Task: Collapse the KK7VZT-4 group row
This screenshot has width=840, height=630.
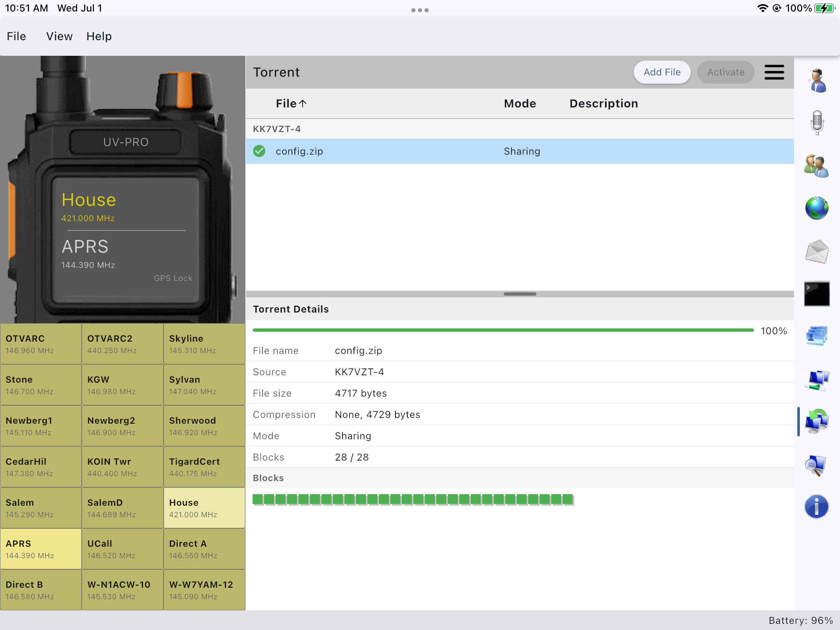Action: [520, 129]
